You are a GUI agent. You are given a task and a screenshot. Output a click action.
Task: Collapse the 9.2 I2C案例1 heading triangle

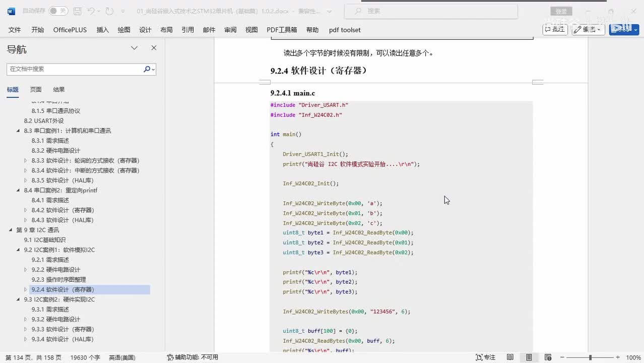(19, 250)
